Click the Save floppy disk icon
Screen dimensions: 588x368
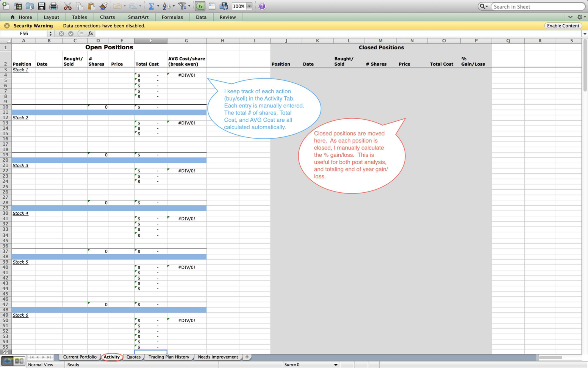pyautogui.click(x=42, y=6)
